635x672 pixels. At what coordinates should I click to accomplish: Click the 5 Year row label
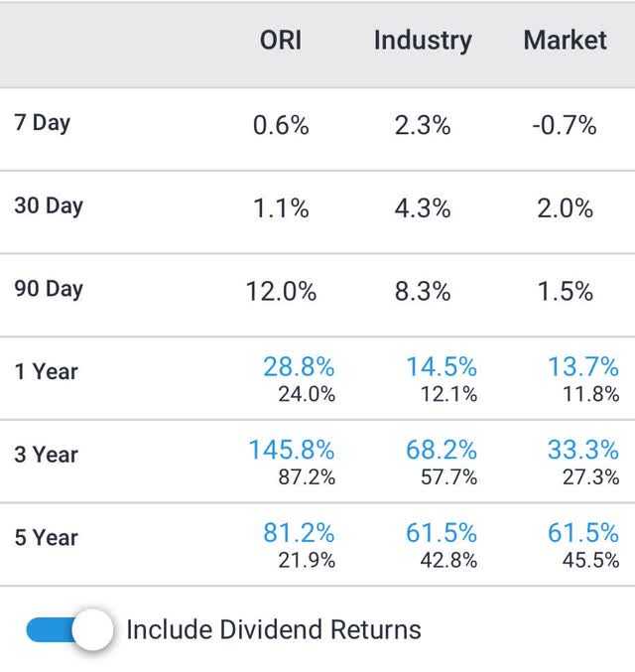(x=47, y=537)
